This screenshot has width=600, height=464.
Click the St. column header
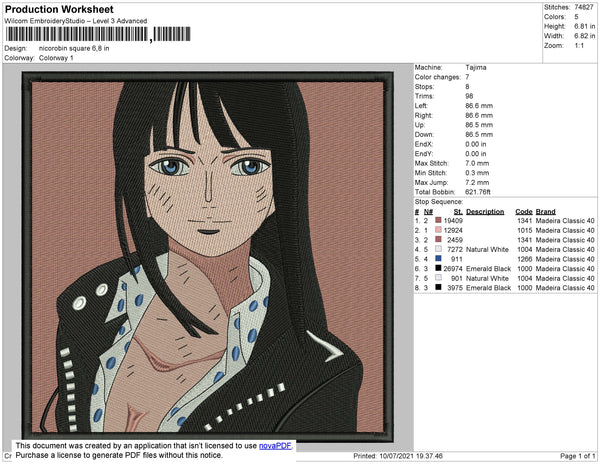[x=458, y=212]
